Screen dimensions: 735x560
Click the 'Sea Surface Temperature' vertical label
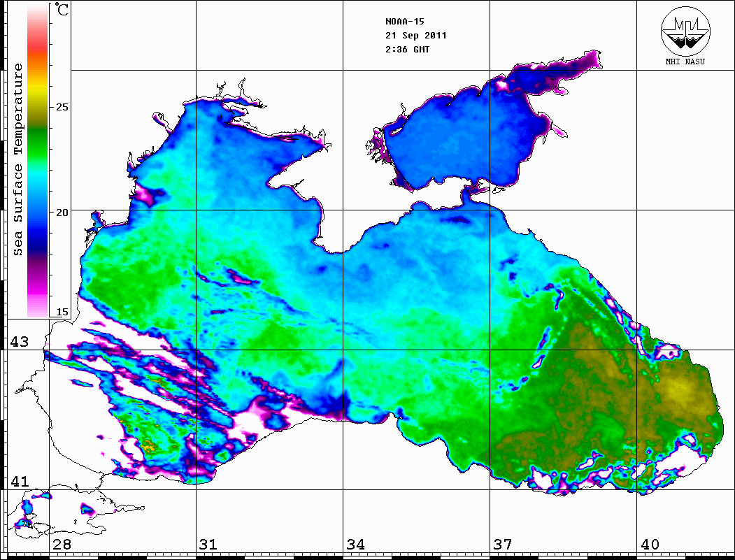[x=17, y=160]
